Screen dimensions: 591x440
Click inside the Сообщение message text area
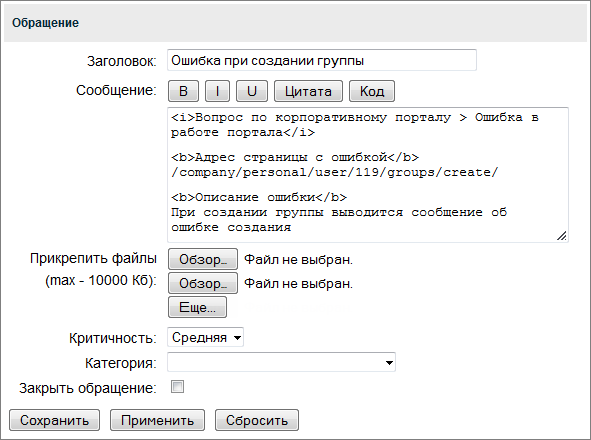[368, 175]
